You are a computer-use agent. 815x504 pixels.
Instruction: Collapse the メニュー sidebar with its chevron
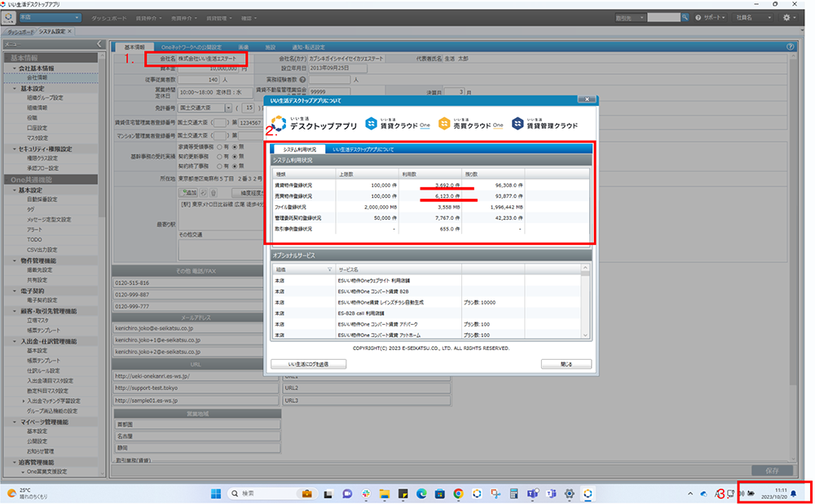pyautogui.click(x=99, y=45)
